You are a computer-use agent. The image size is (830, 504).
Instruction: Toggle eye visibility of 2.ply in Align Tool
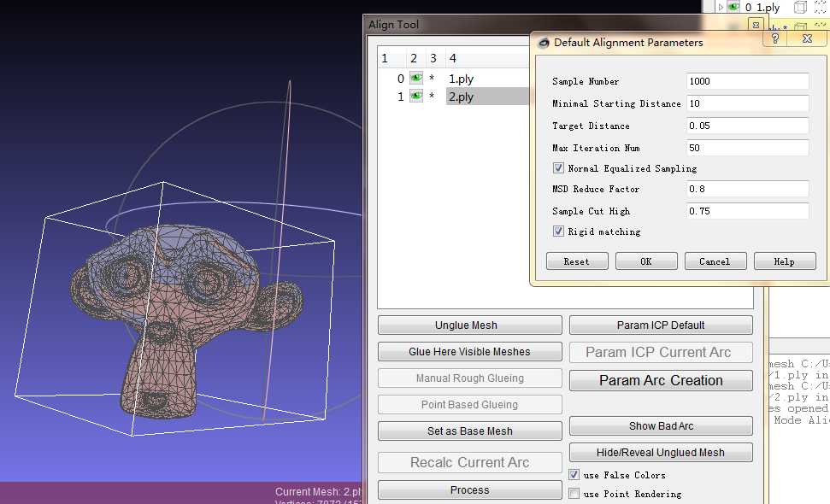pos(416,97)
